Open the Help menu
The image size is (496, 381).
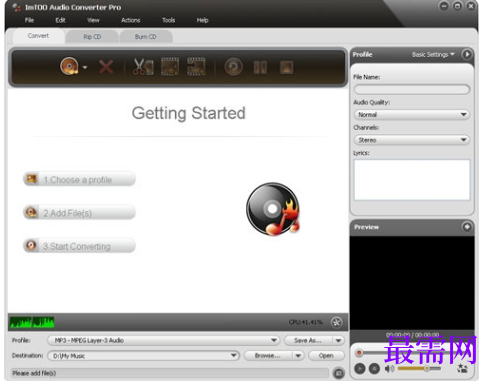coord(202,20)
